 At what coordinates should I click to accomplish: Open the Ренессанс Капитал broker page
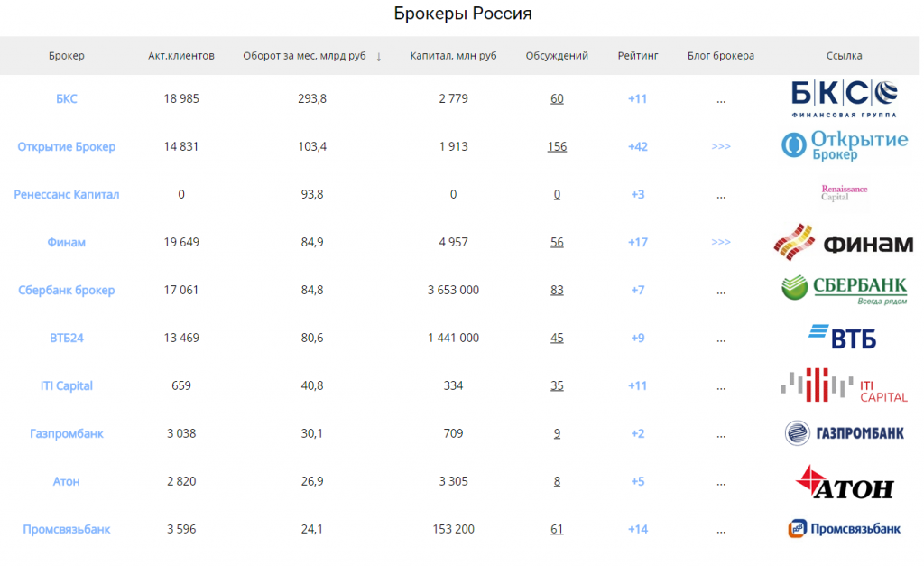pos(67,194)
